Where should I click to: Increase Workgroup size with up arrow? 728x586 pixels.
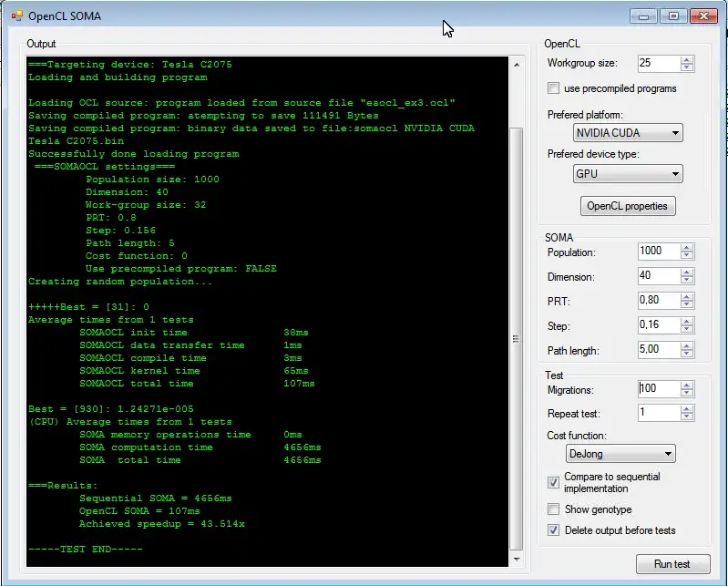(x=687, y=59)
